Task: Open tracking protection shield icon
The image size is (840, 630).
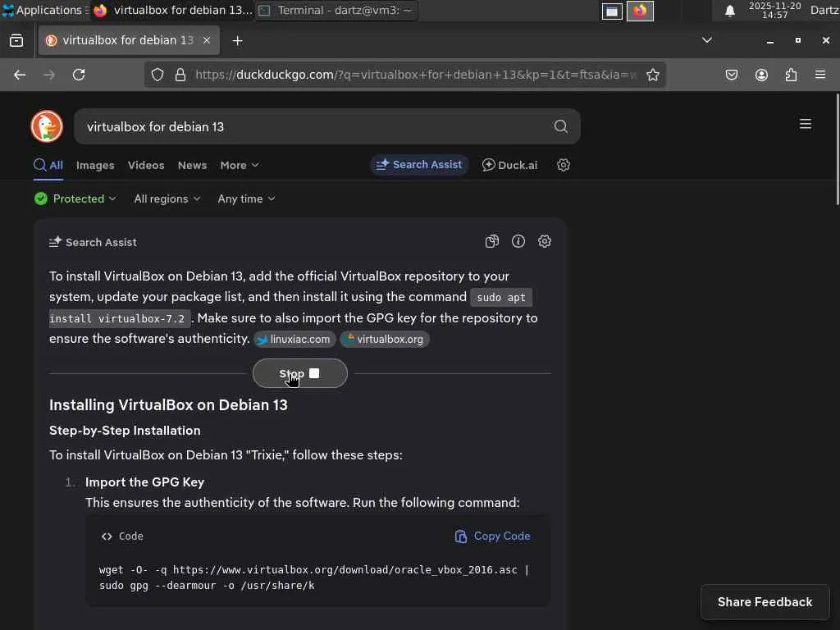Action: [x=157, y=75]
